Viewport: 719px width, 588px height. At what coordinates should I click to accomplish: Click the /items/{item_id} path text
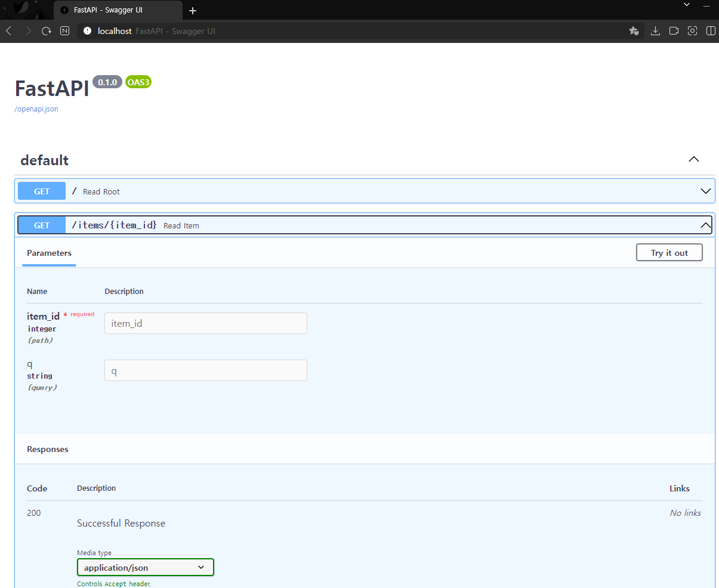tap(115, 225)
